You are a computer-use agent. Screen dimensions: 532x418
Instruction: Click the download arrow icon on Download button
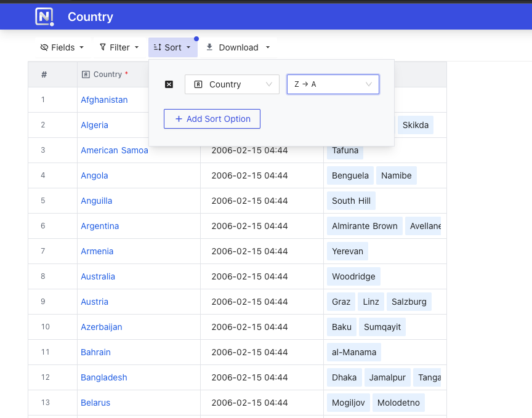209,47
